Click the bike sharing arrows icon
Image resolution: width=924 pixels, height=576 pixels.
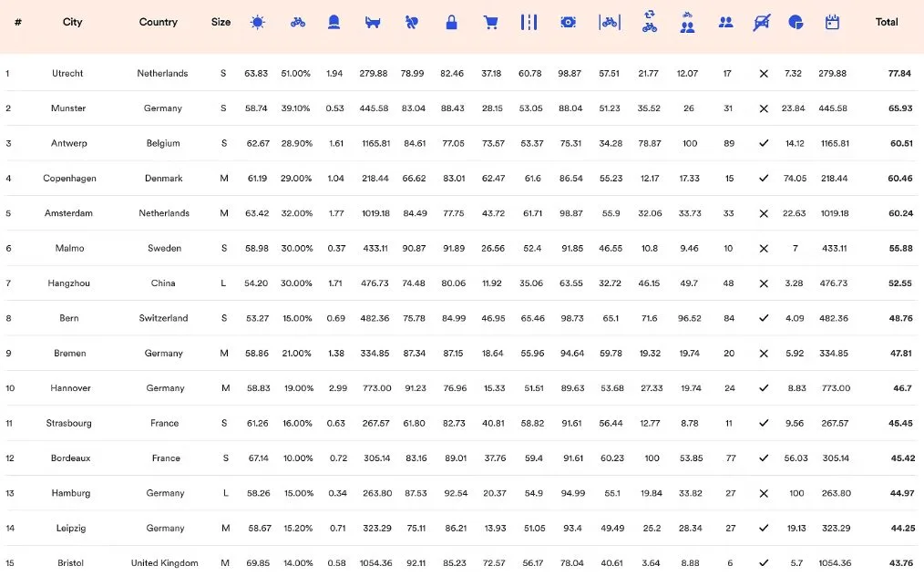coord(649,22)
